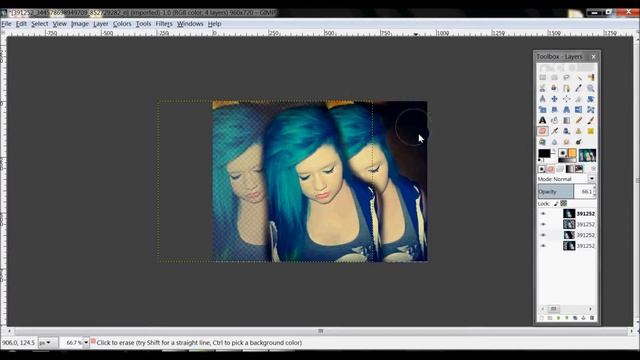Select the Perspective tool
The height and width of the screenshot is (360, 640).
[567, 109]
